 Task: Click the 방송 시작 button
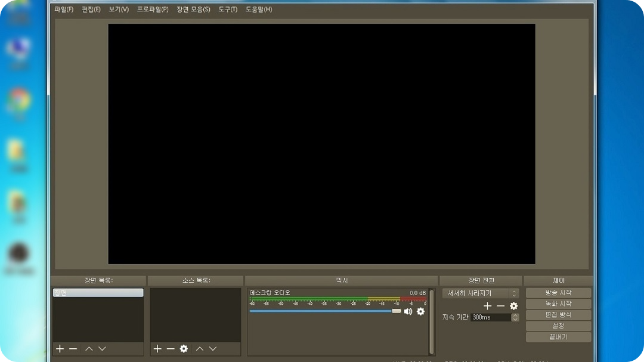click(x=558, y=293)
